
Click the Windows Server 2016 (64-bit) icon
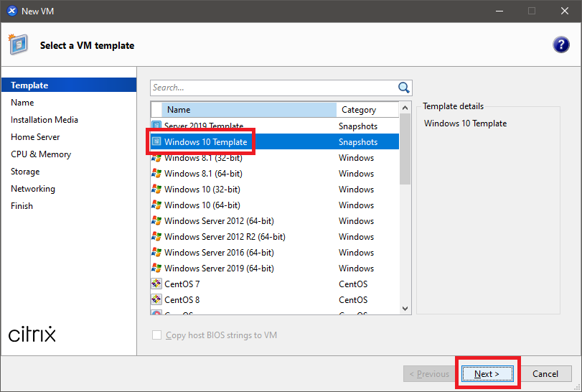click(156, 252)
